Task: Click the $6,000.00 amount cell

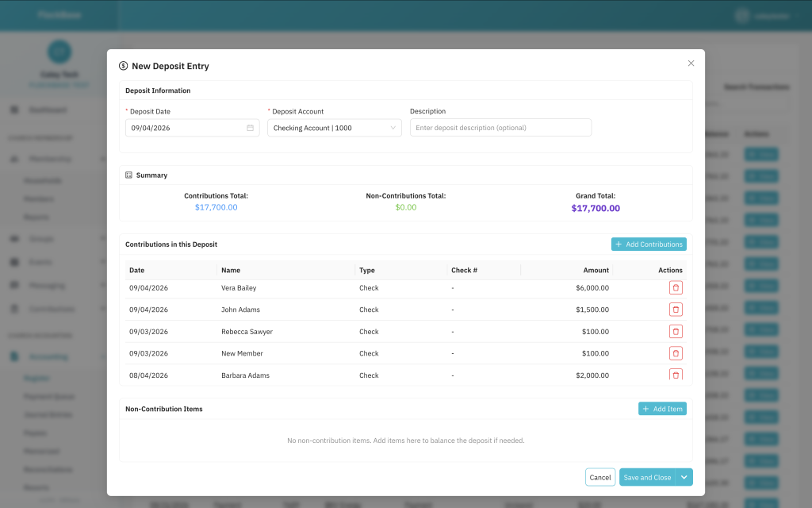Action: click(592, 287)
